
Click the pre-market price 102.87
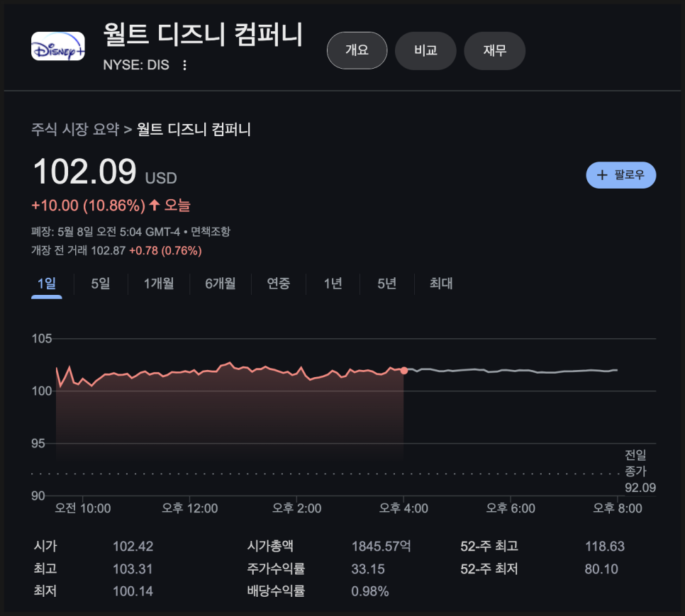point(108,251)
